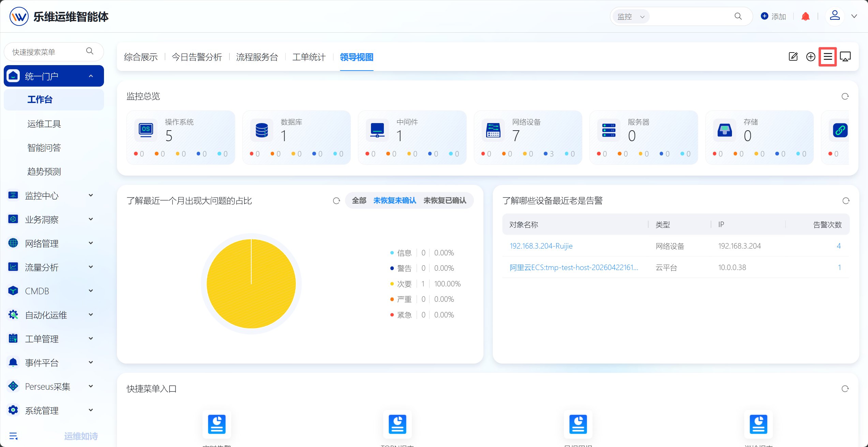Switch to the 综合展示 tab
Screen dimensions: 868x447
pos(141,57)
